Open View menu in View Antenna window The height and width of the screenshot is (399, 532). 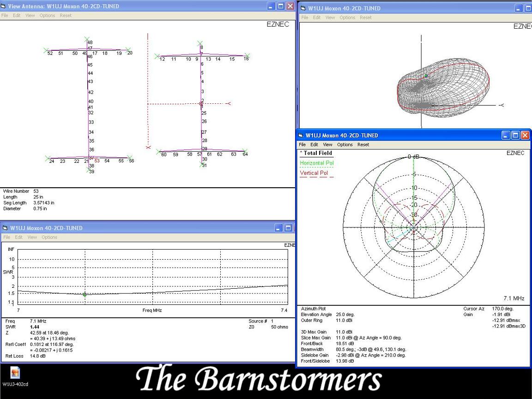tap(30, 16)
